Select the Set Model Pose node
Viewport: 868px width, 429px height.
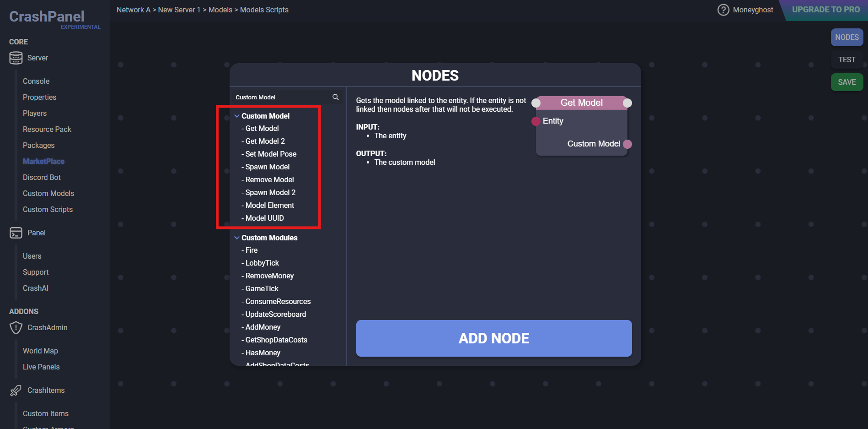(269, 154)
